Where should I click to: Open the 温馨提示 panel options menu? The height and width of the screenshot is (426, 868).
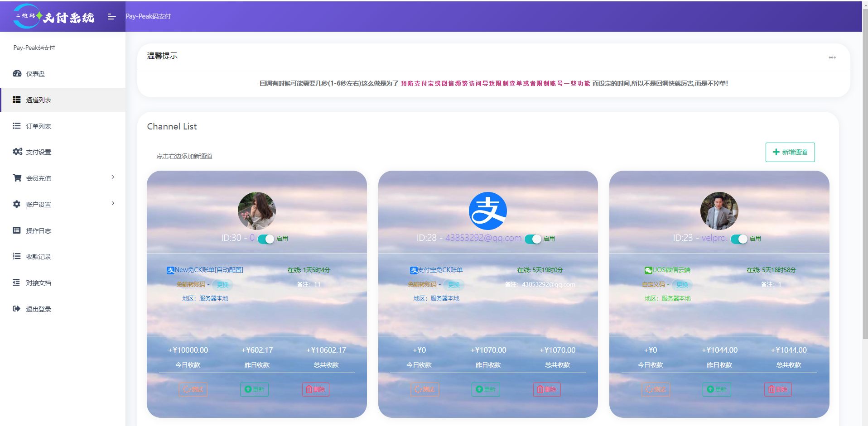(832, 57)
